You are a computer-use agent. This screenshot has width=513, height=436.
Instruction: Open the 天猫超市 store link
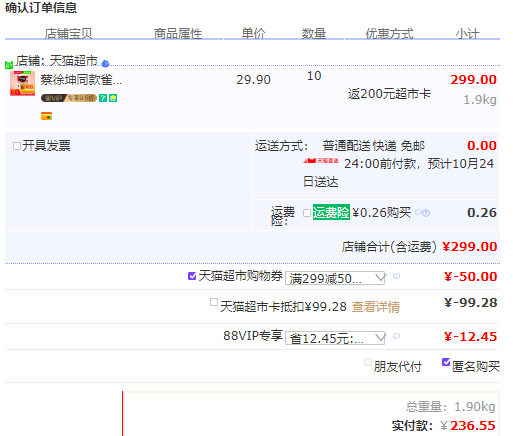coord(74,61)
